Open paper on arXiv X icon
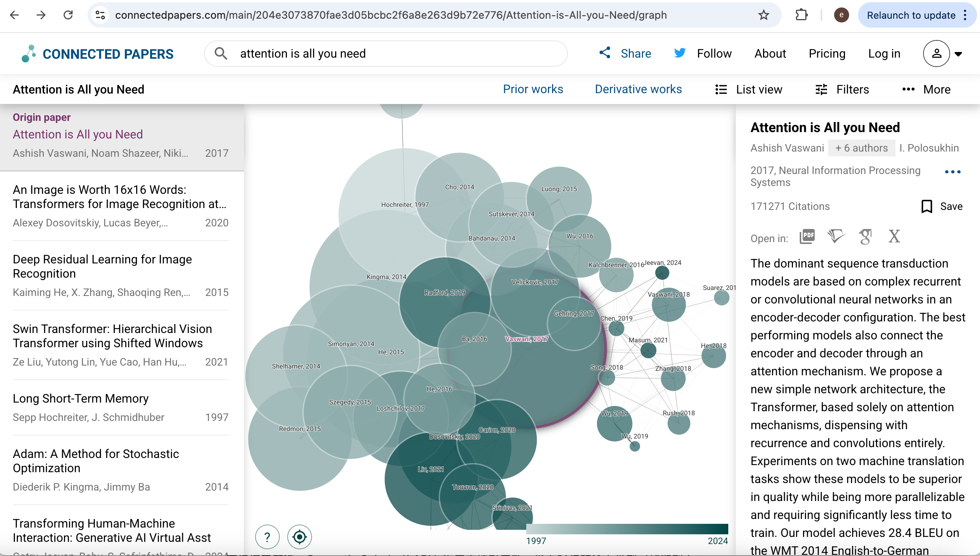The image size is (980, 556). (894, 236)
